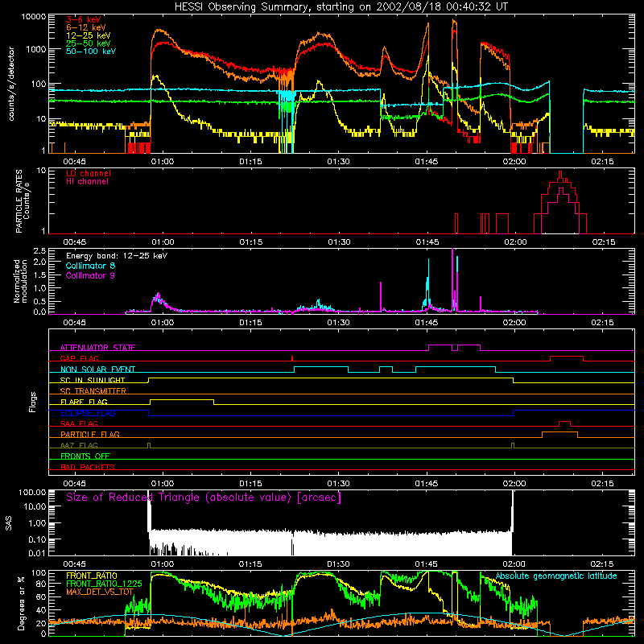Click the 02:15 tick under the SAS plot
644x644 pixels.
point(602,564)
